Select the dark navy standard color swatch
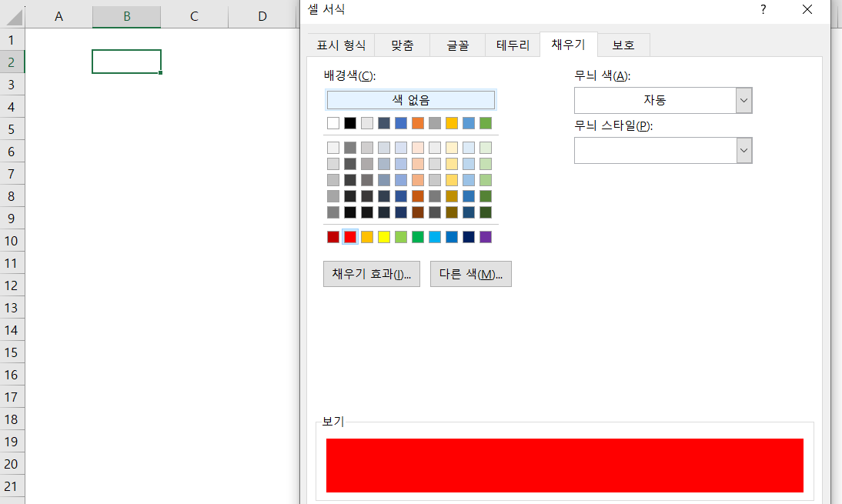This screenshot has width=842, height=504. tap(469, 237)
